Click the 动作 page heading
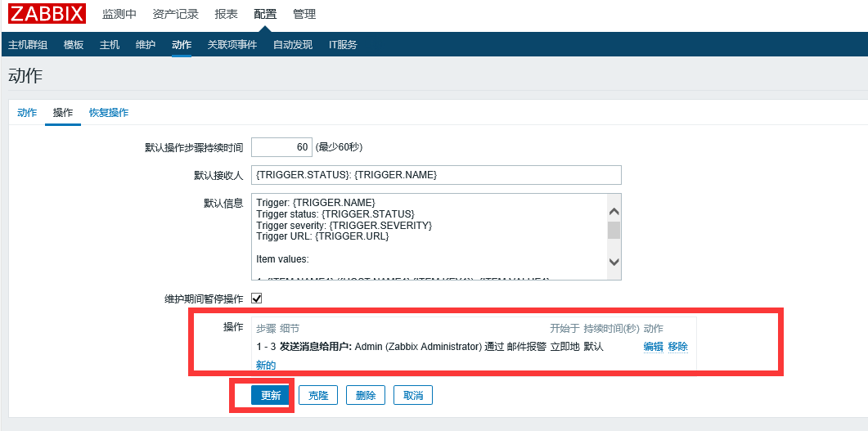Screen dimensions: 868x431 (x=25, y=76)
